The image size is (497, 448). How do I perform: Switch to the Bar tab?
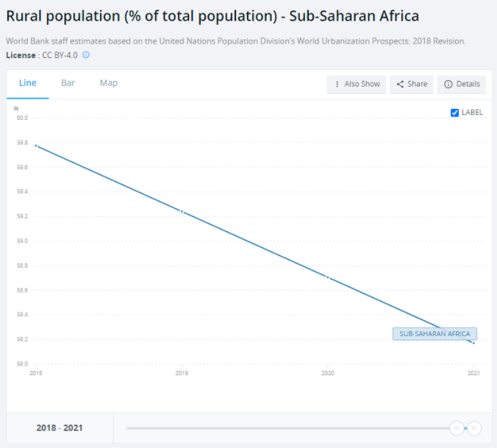(68, 83)
